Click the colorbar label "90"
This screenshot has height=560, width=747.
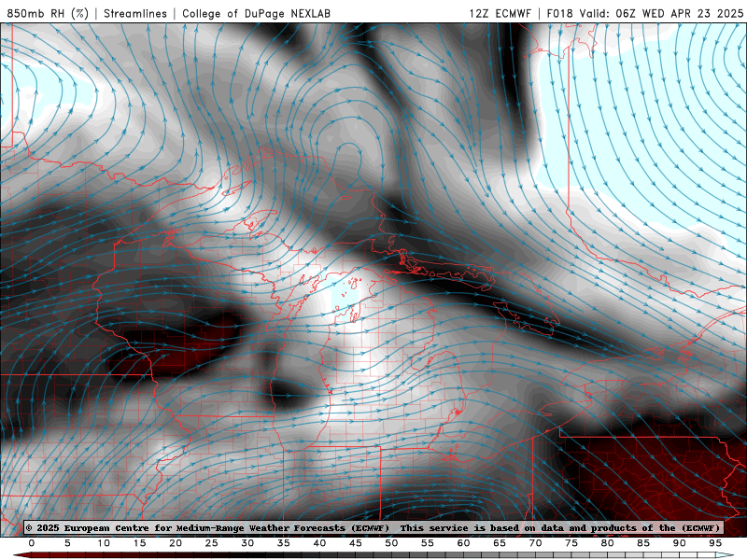pos(680,543)
